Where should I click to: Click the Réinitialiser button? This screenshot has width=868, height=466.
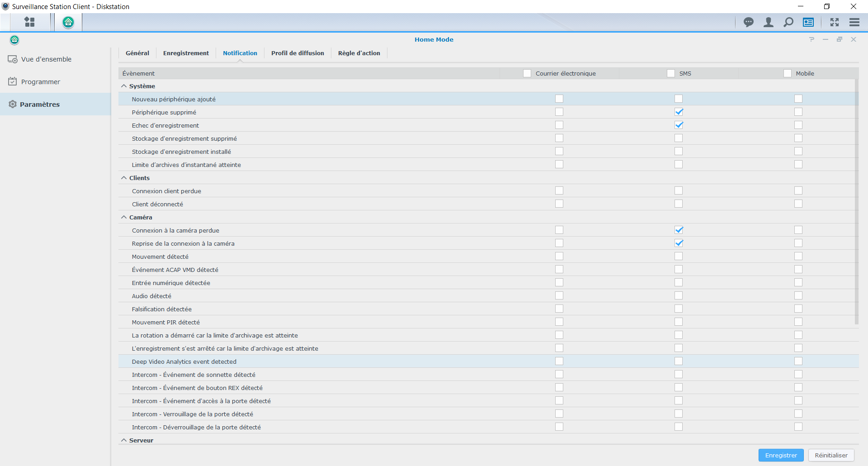pos(831,455)
